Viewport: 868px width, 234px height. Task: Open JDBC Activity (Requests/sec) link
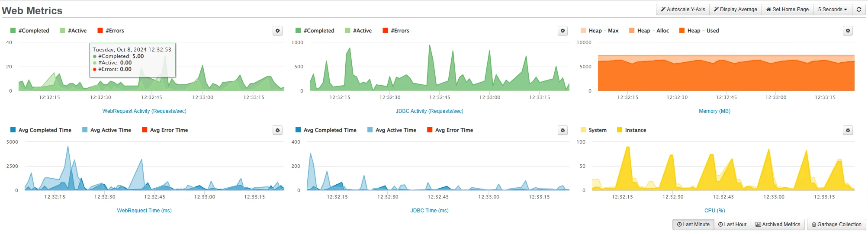pos(429,111)
